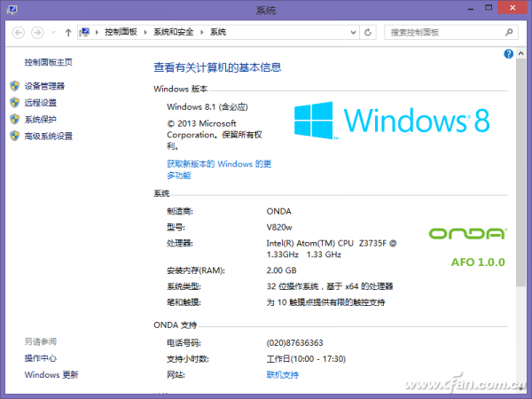Viewport: 532px width, 399px height.
Task: Open the blue help question icon
Action: pos(508,53)
